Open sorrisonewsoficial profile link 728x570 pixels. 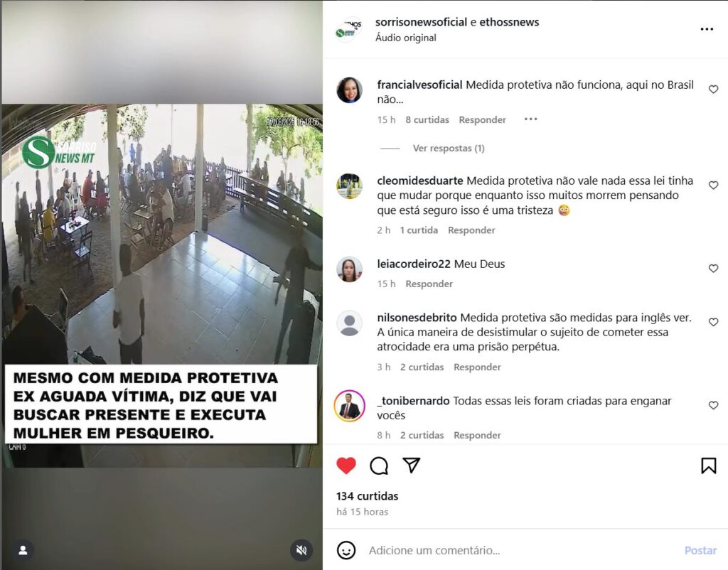(x=421, y=22)
